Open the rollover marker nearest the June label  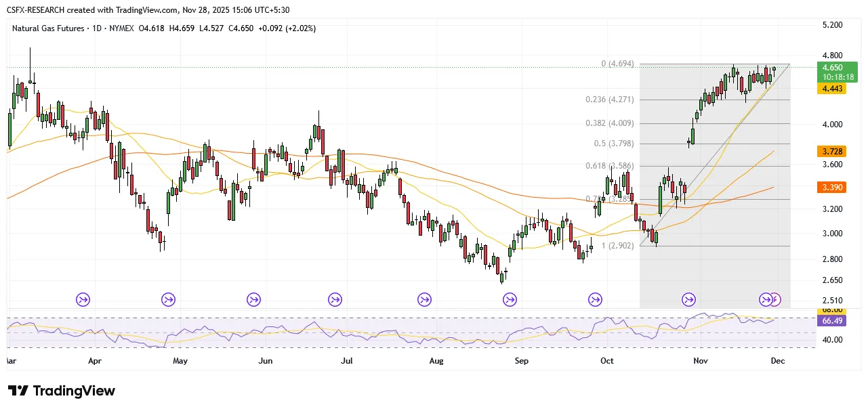pos(253,299)
